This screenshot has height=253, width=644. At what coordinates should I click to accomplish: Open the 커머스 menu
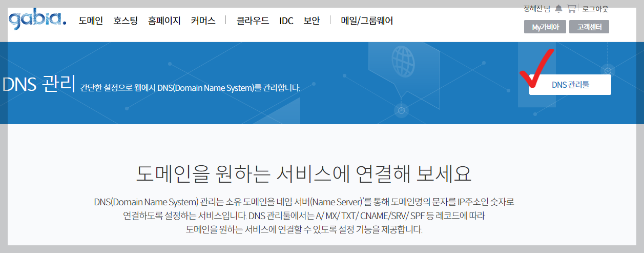coord(203,21)
